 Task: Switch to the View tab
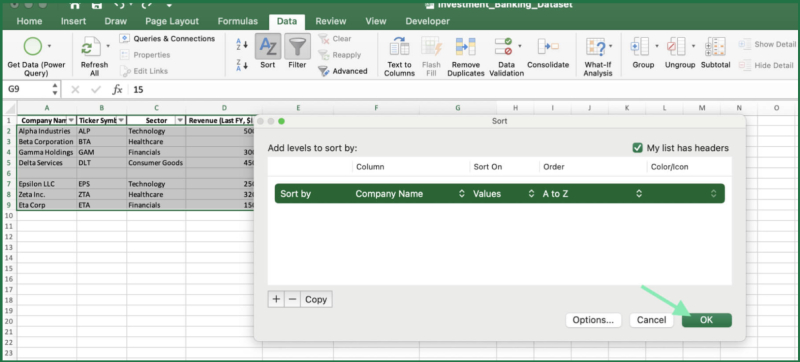point(376,21)
